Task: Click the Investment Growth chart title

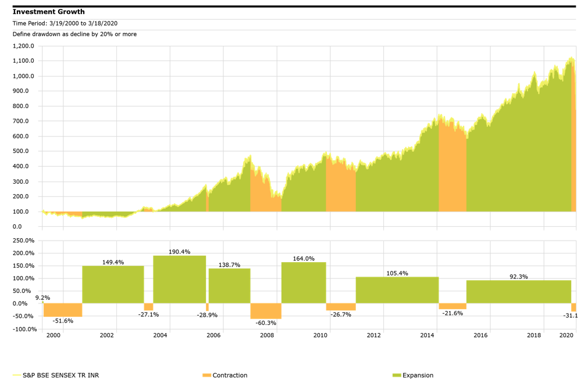Action: (48, 12)
